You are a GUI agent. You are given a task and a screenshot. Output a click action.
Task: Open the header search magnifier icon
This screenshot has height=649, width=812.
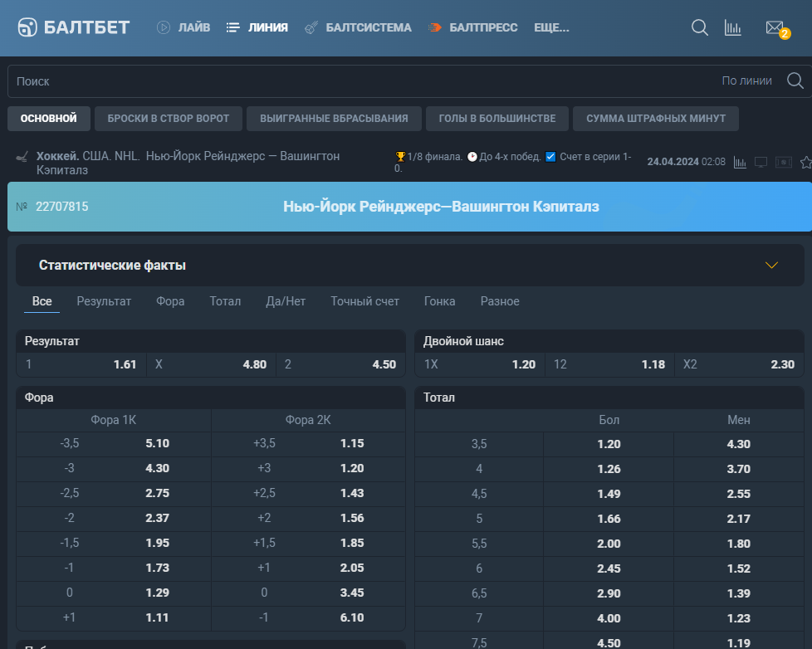click(x=700, y=27)
